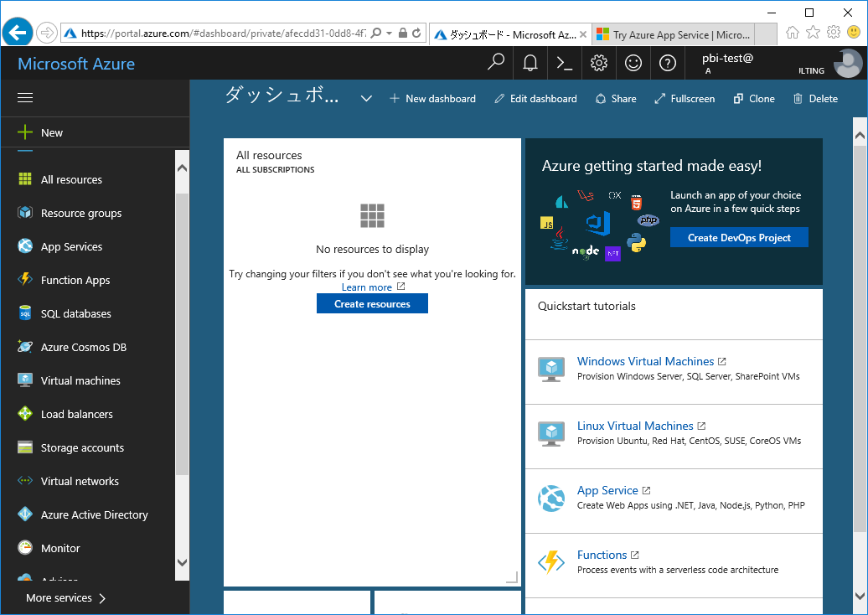Click the Function Apps lightning icon
This screenshot has width=868, height=615.
pyautogui.click(x=25, y=279)
